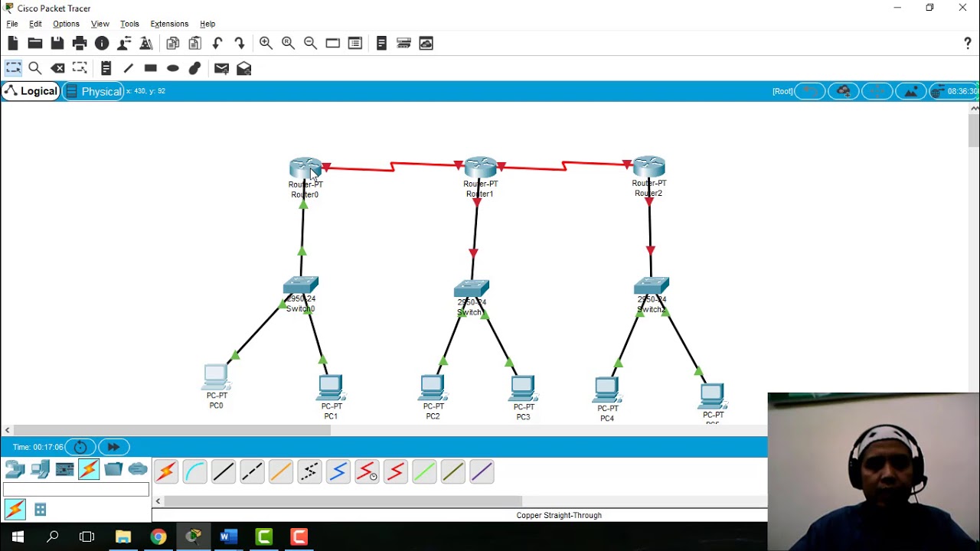Screen dimensions: 980x551
Task: Redo the last action
Action: click(x=240, y=44)
